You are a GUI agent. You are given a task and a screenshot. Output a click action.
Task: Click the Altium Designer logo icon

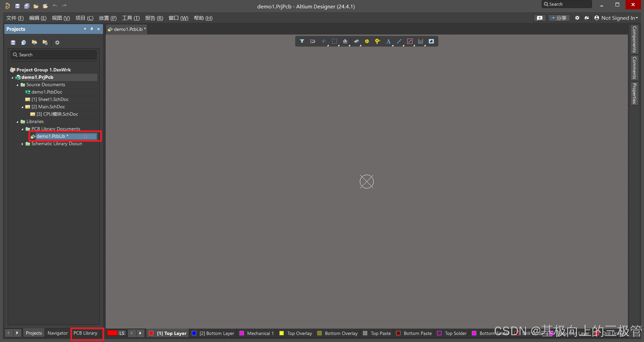7,6
